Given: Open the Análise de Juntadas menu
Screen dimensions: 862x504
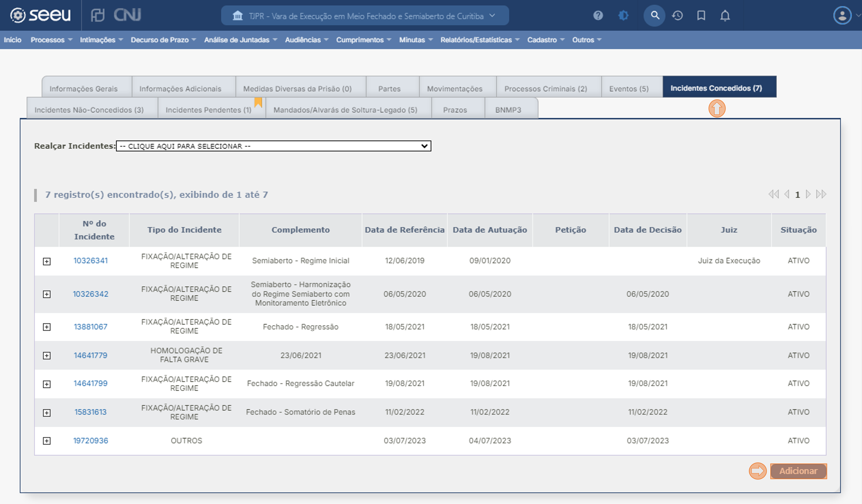Looking at the screenshot, I should [240, 40].
